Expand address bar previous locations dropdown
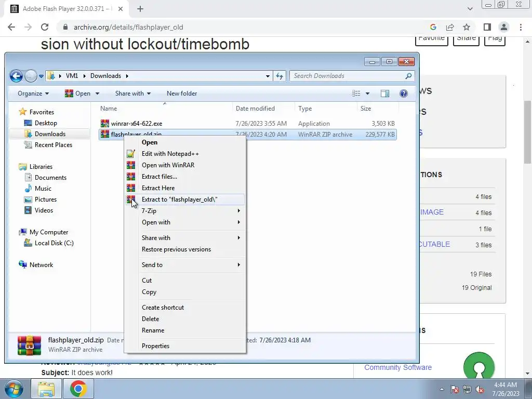 point(268,76)
